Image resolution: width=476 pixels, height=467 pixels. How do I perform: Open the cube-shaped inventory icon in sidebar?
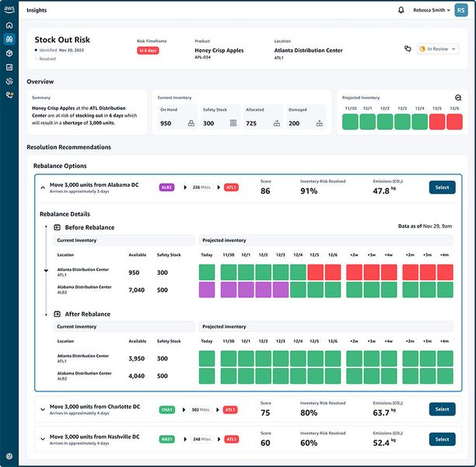tap(9, 53)
